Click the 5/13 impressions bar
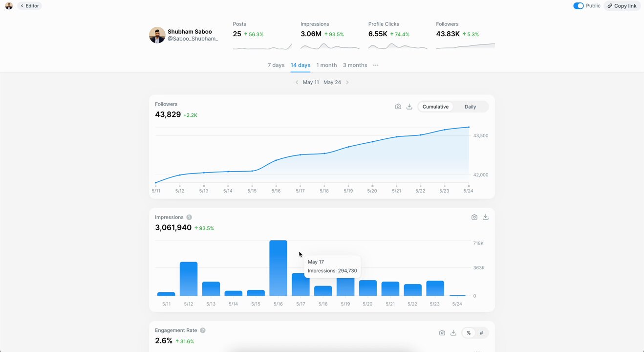644x352 pixels. 211,288
